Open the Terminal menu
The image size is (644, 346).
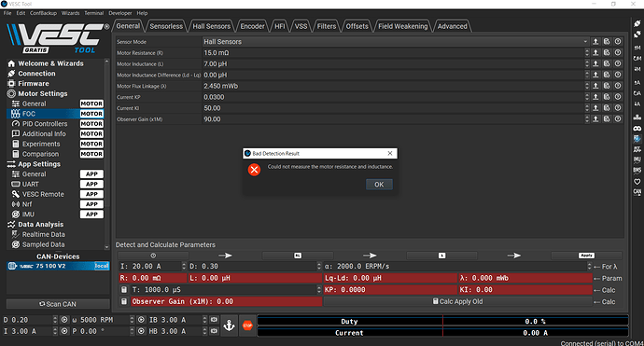[x=93, y=13]
